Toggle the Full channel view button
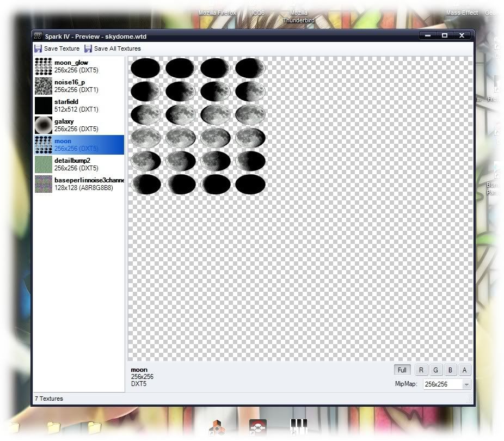 click(x=402, y=370)
